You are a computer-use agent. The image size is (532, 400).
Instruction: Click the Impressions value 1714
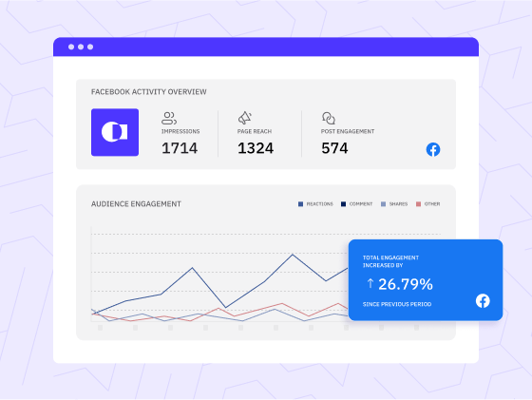(x=180, y=148)
